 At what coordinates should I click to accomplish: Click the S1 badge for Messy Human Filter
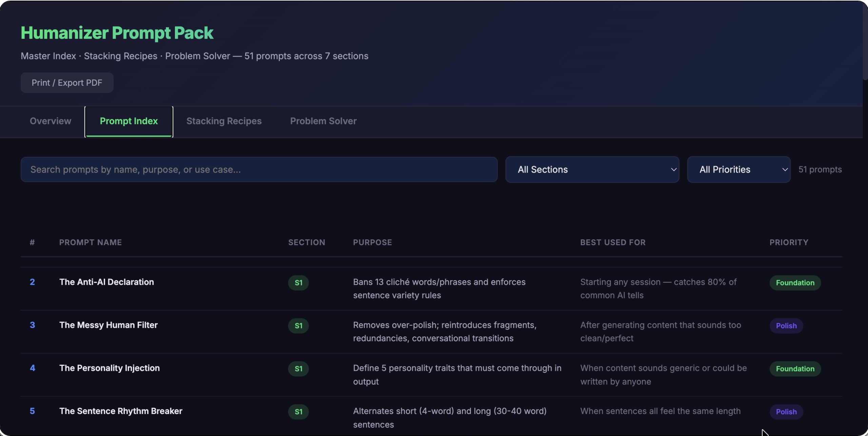tap(298, 326)
